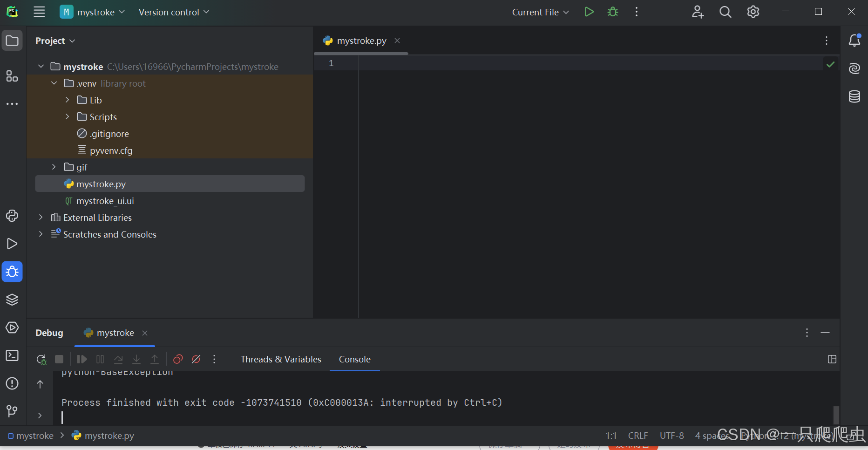
Task: Stop the debug process
Action: point(59,359)
